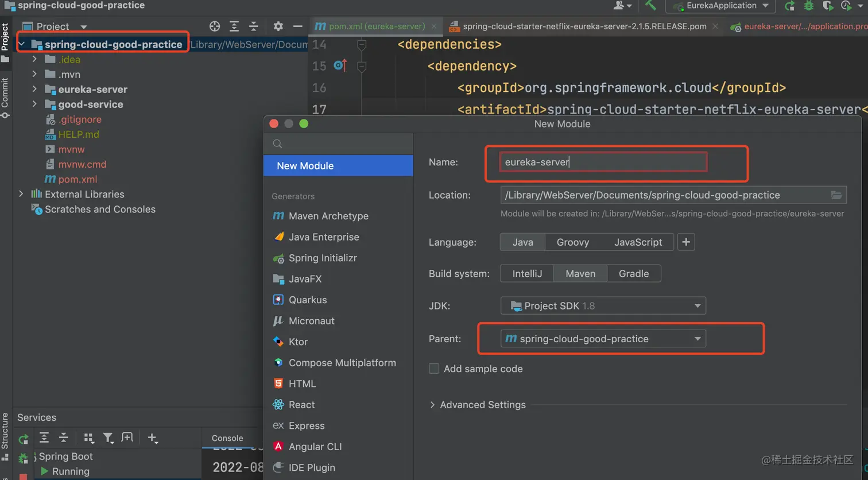This screenshot has width=868, height=480.
Task: Click the Build Project hammer icon
Action: click(650, 6)
